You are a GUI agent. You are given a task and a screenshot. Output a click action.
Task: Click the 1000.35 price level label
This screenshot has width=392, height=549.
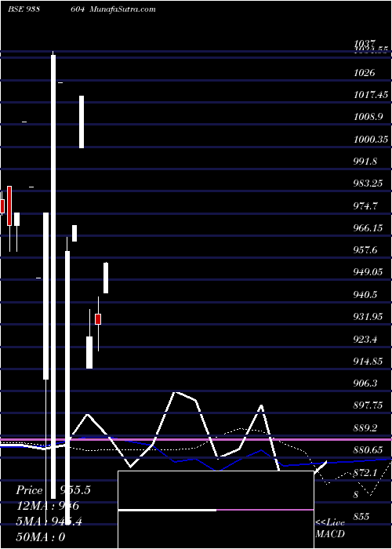371,140
